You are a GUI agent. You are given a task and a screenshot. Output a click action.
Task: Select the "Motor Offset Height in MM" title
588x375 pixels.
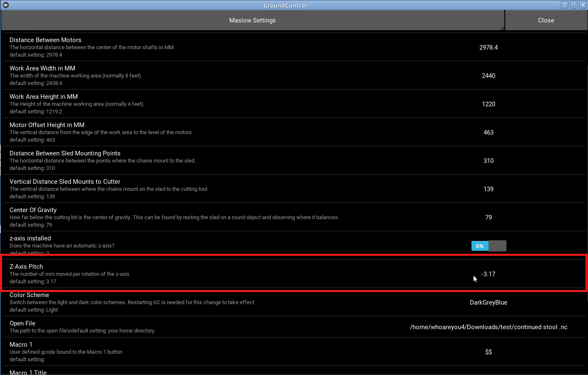47,125
